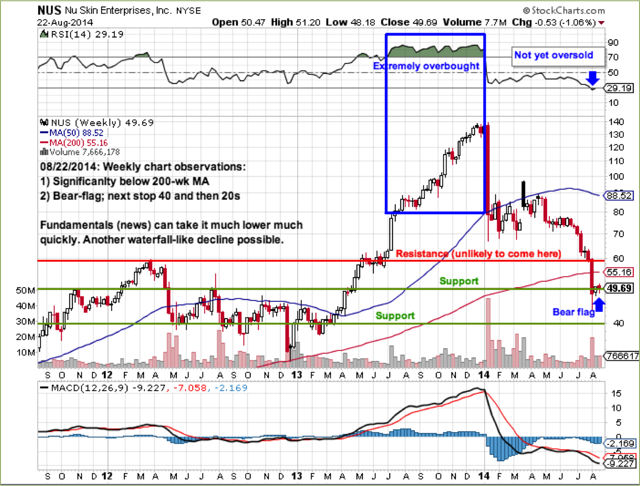
Task: Click the NYSE exchange label
Action: coord(188,11)
